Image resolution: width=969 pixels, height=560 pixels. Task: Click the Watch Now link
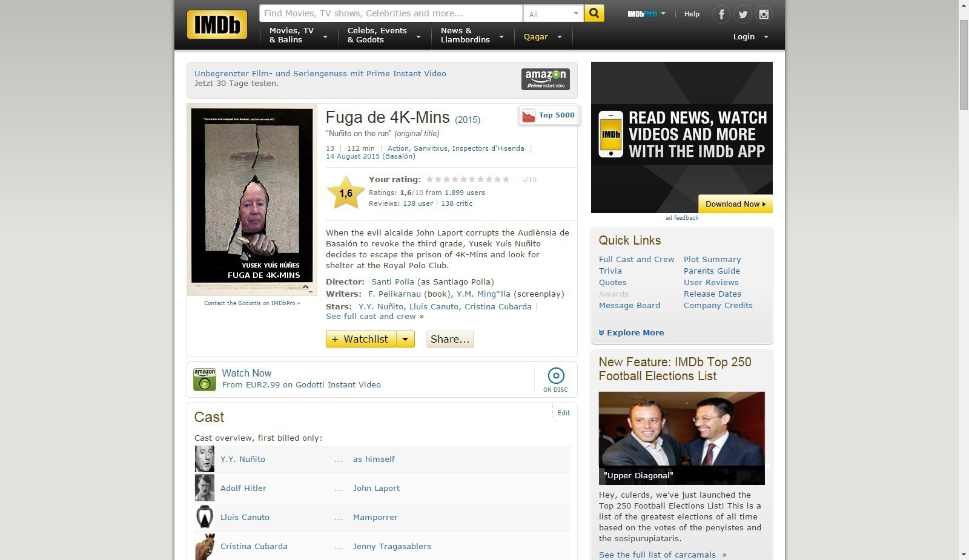246,373
